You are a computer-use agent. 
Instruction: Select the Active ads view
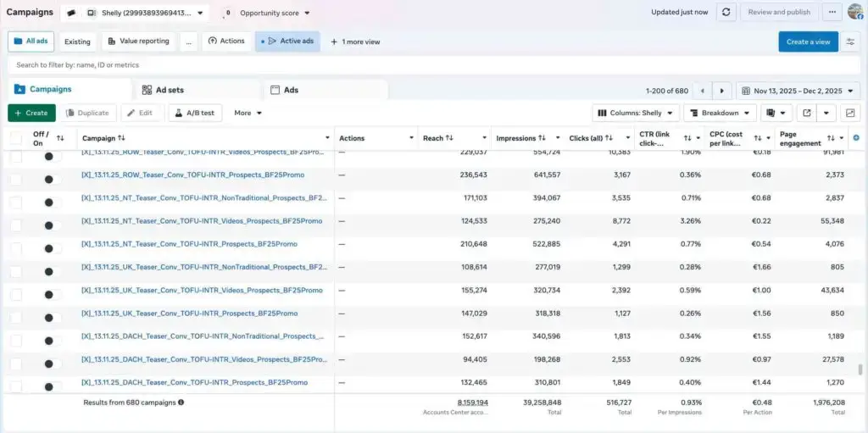287,42
